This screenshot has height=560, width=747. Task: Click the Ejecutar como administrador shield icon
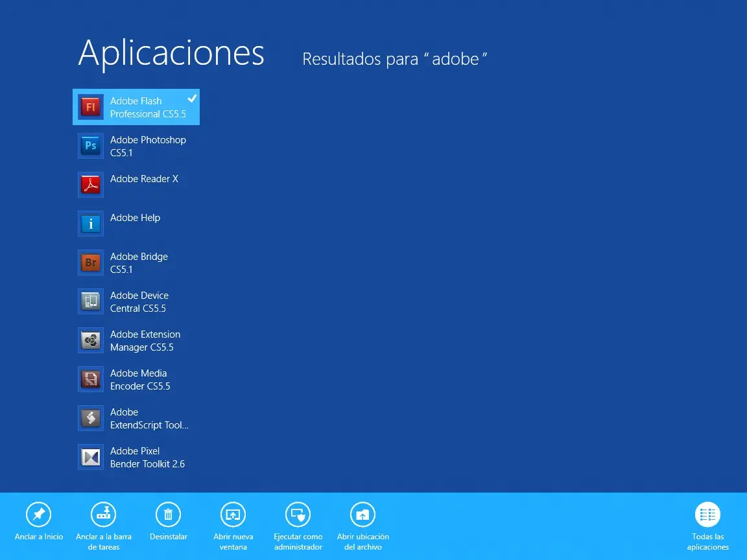(x=298, y=514)
